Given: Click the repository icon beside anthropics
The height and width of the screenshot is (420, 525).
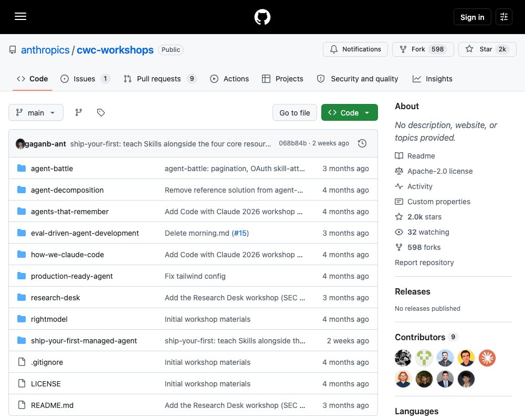Looking at the screenshot, I should (13, 50).
